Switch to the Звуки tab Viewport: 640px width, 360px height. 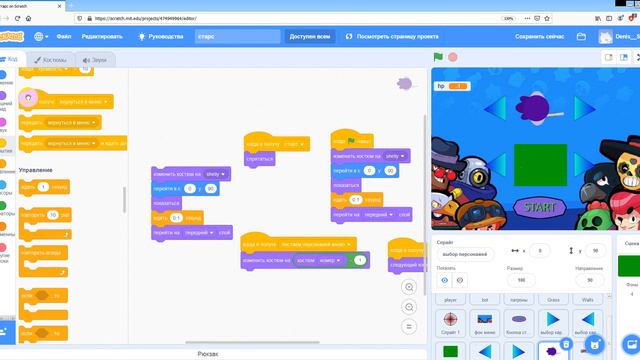95,60
